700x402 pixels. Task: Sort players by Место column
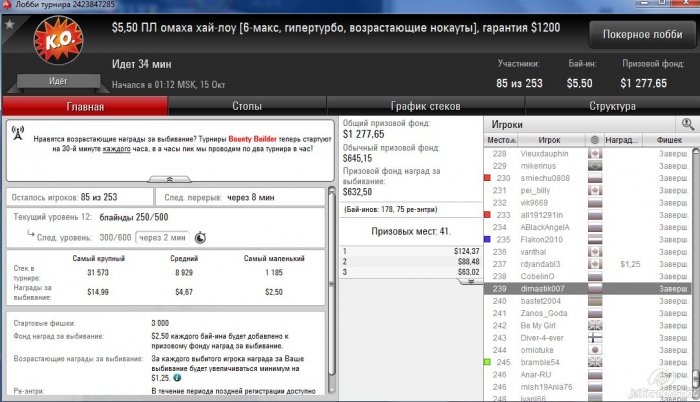pyautogui.click(x=501, y=140)
